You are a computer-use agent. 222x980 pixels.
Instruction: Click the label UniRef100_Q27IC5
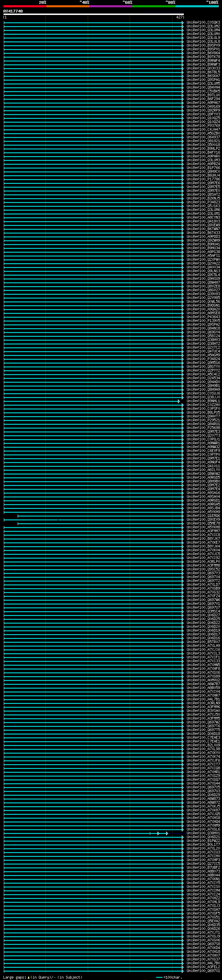pos(203,864)
